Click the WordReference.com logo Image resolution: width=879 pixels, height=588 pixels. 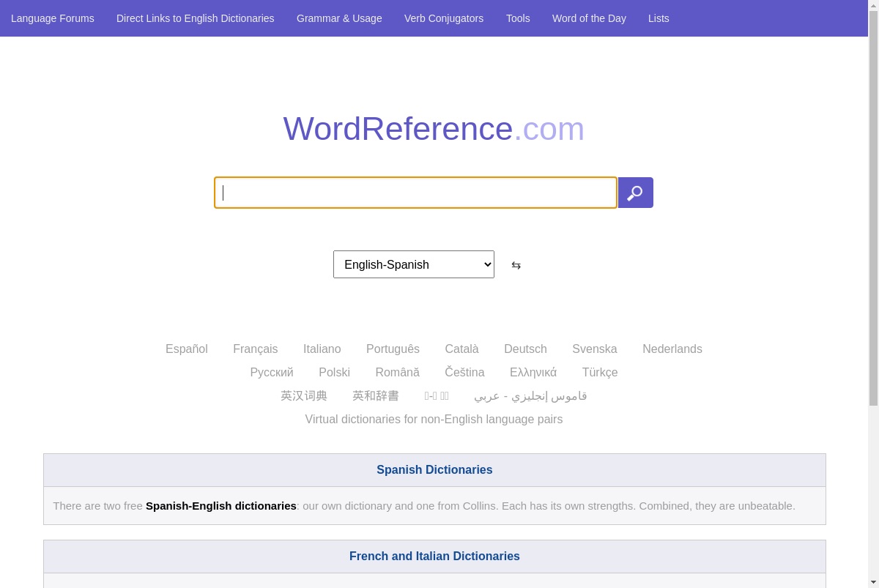pos(434,129)
